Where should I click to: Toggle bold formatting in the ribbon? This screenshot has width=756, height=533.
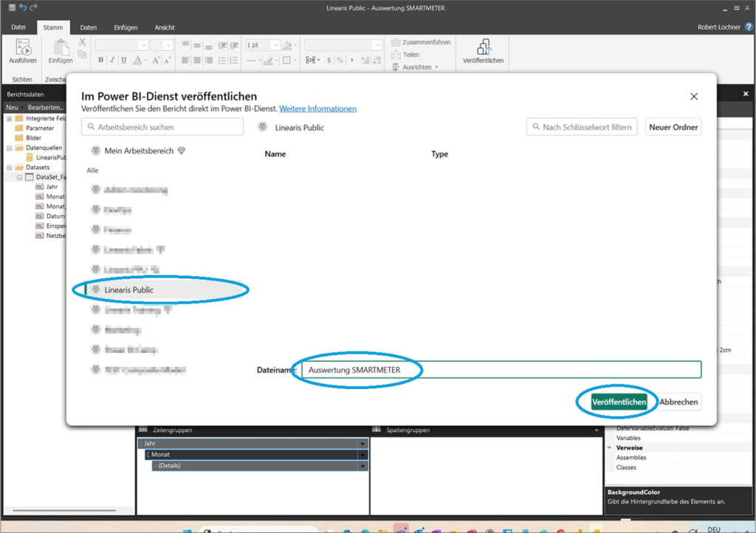(101, 61)
